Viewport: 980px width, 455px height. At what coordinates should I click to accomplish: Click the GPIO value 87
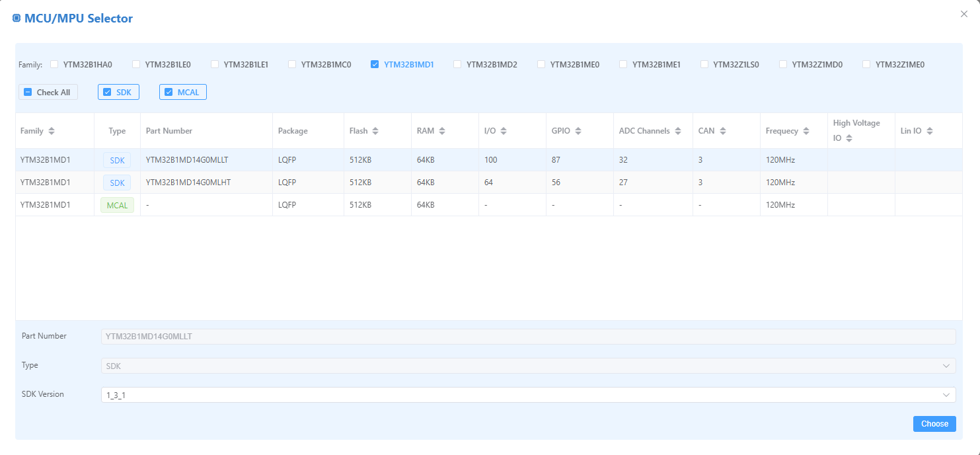pyautogui.click(x=556, y=160)
